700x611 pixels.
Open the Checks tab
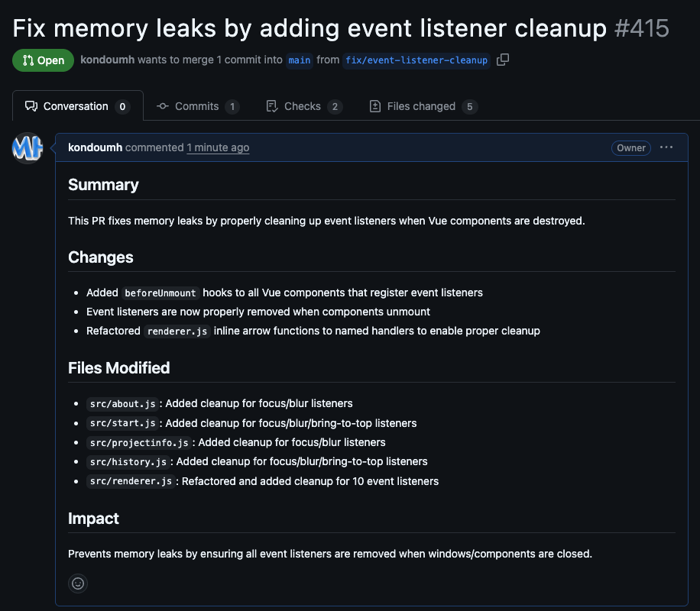coord(303,106)
